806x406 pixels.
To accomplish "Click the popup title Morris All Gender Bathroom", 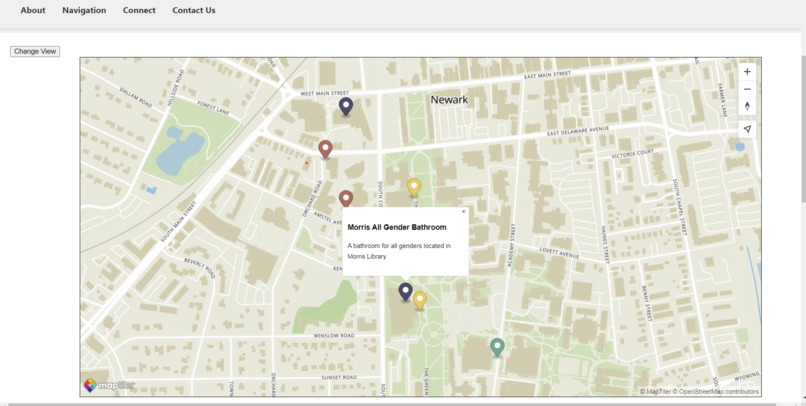I will [397, 227].
